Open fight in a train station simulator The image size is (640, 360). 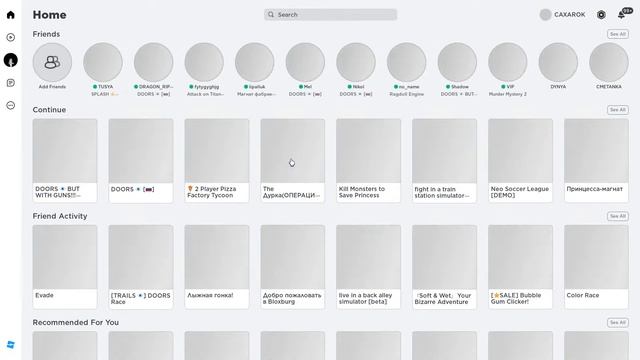[x=444, y=160]
